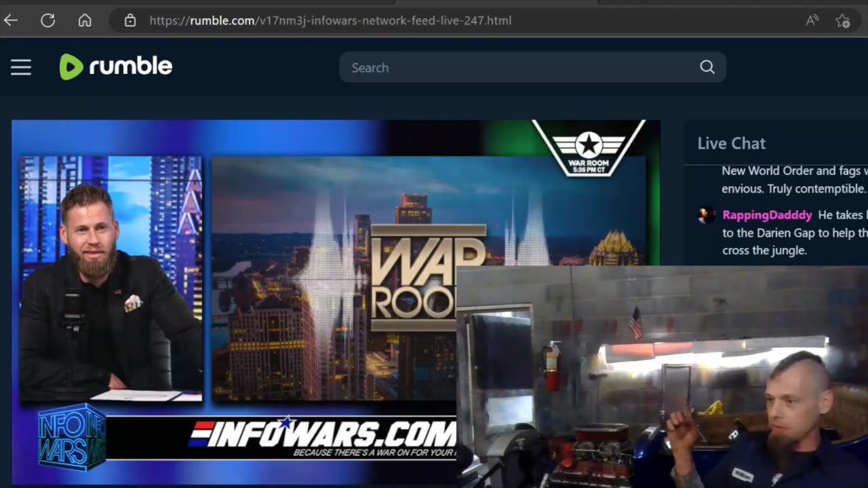Open the Read Aloud icon in address bar
This screenshot has height=488, width=868.
pyautogui.click(x=812, y=20)
